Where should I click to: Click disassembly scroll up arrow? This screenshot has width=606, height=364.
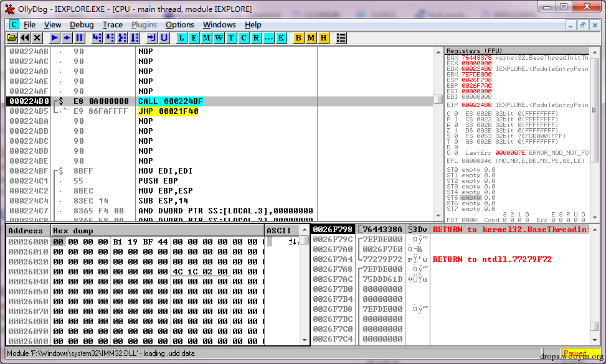pos(438,52)
